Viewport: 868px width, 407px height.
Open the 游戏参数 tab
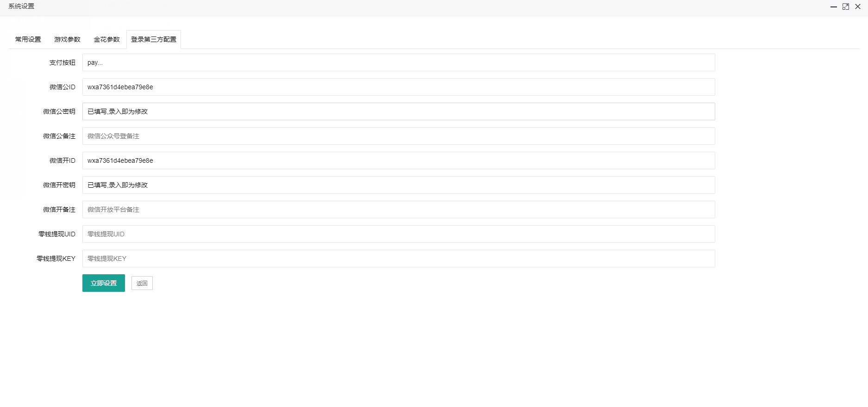click(67, 39)
